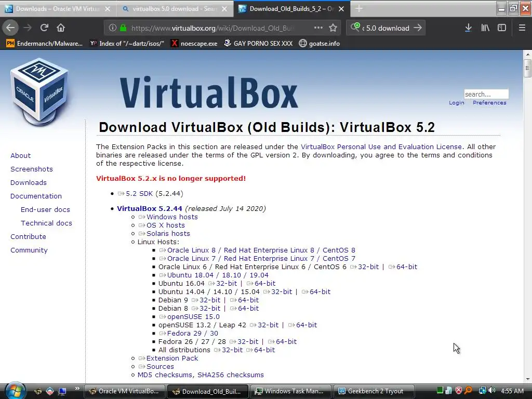
Task: Click the Windows Start orb
Action: [x=15, y=391]
